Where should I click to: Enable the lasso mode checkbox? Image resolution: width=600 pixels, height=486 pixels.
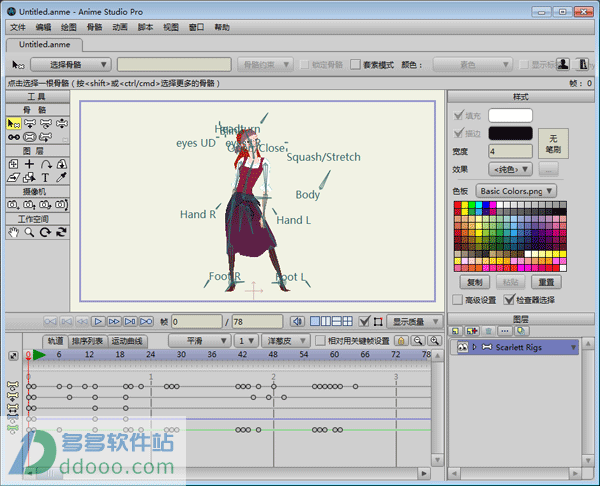click(355, 64)
